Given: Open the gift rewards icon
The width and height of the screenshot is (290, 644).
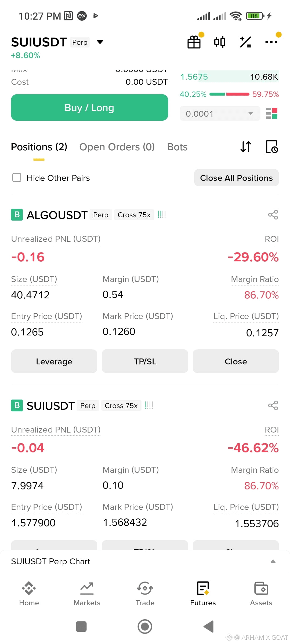Looking at the screenshot, I should [194, 42].
